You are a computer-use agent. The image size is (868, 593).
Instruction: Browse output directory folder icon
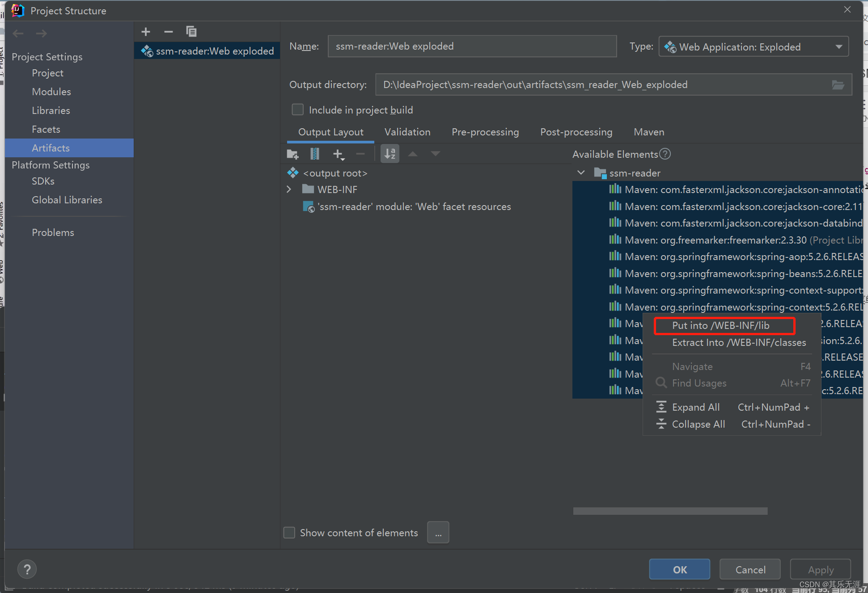(x=838, y=85)
